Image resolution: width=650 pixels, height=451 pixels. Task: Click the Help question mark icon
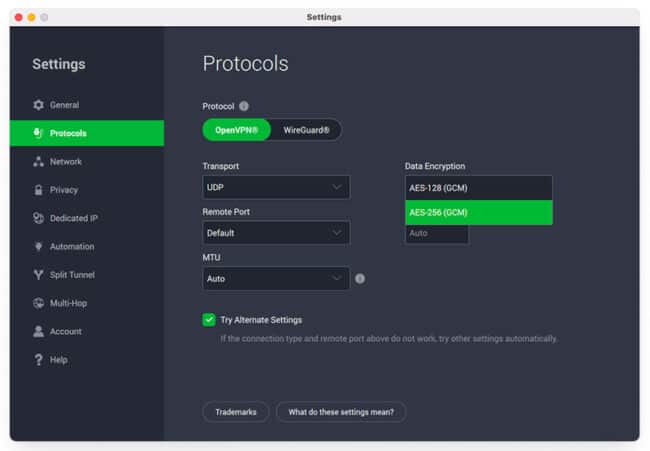(x=38, y=360)
